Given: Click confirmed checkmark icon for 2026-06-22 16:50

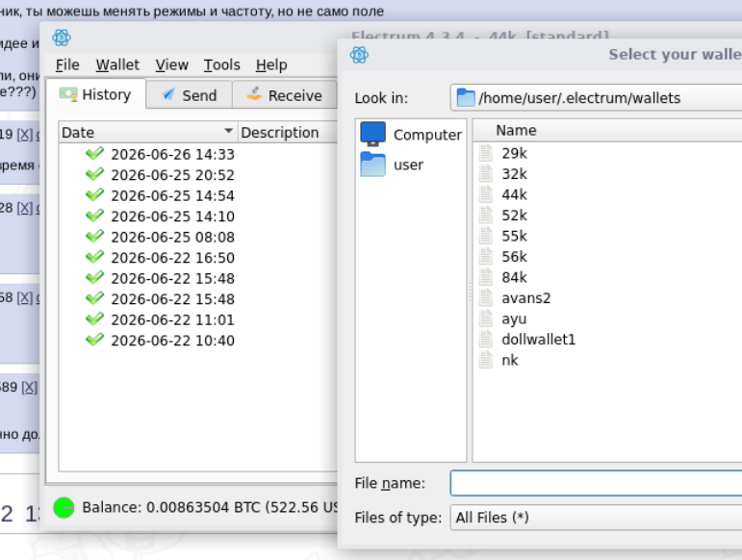Looking at the screenshot, I should click(x=94, y=257).
